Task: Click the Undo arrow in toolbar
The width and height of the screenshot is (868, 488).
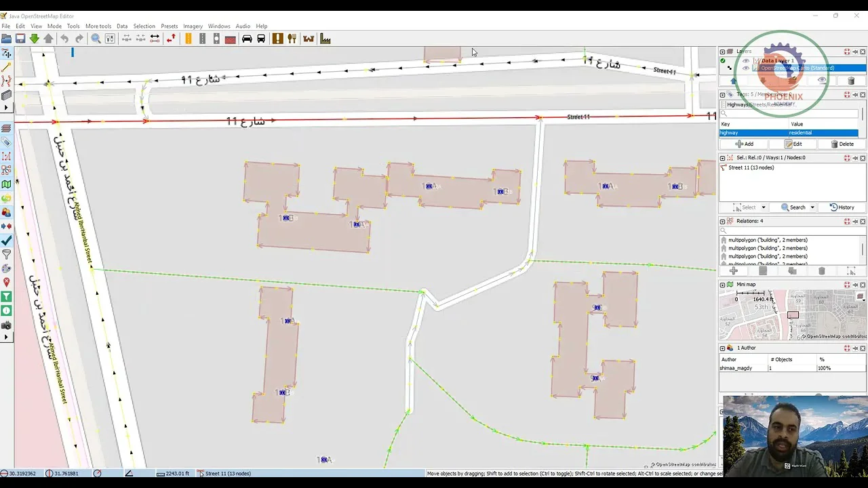Action: point(64,39)
